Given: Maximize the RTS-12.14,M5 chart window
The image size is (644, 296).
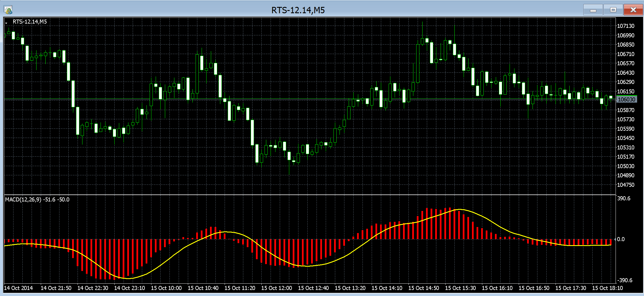Looking at the screenshot, I should (613, 10).
